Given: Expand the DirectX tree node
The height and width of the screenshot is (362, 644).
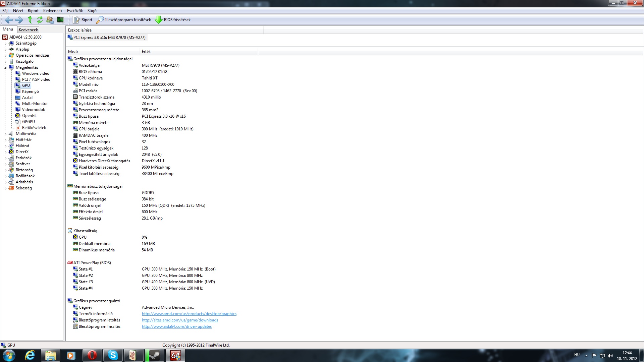Looking at the screenshot, I should coord(5,152).
